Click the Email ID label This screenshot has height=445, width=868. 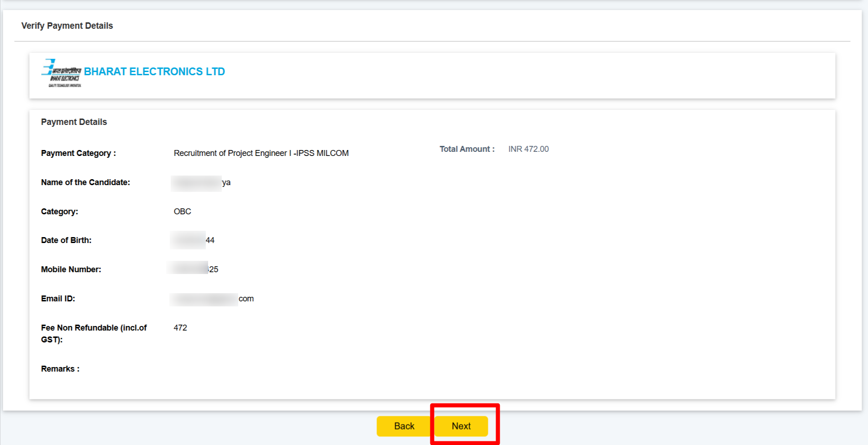coord(58,299)
